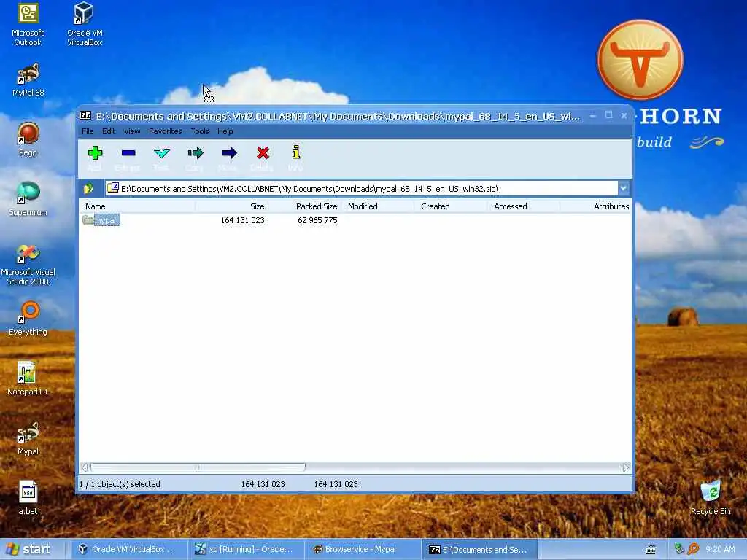
Task: Select the a.bat desktop file icon
Action: click(x=28, y=498)
